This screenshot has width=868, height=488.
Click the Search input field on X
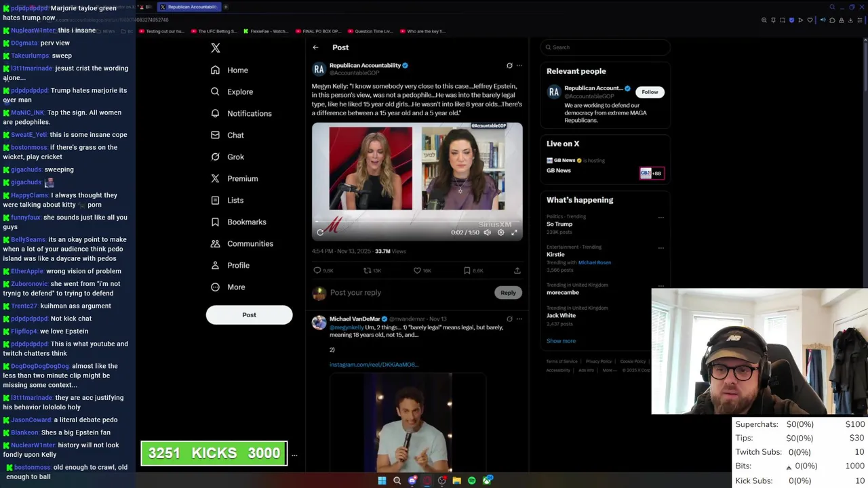tap(605, 47)
